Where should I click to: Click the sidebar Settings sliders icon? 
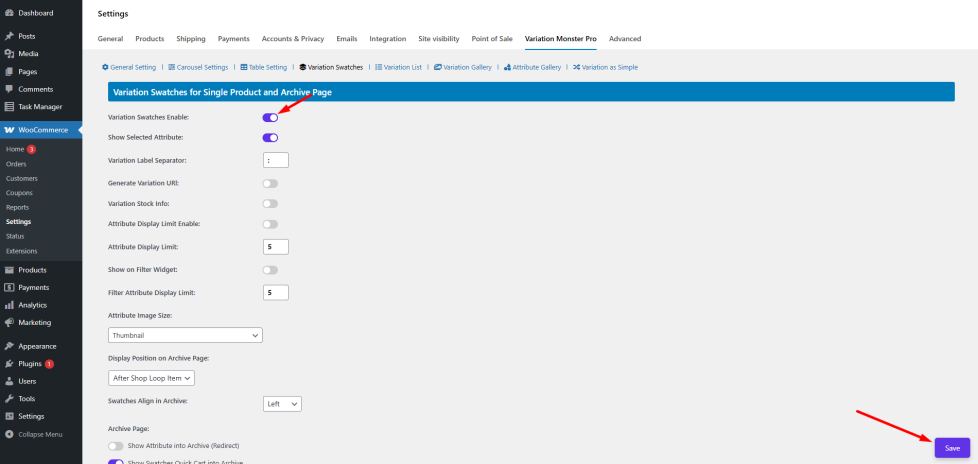(9, 416)
